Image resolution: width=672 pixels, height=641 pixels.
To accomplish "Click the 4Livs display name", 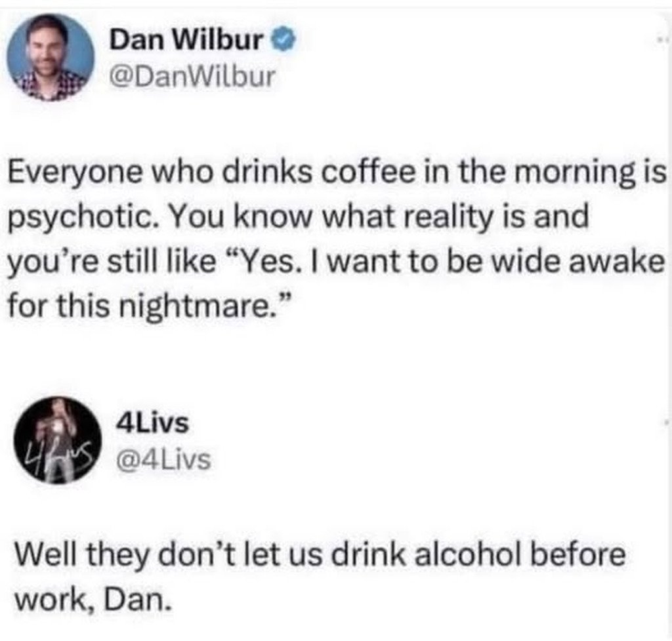I will pos(152,423).
